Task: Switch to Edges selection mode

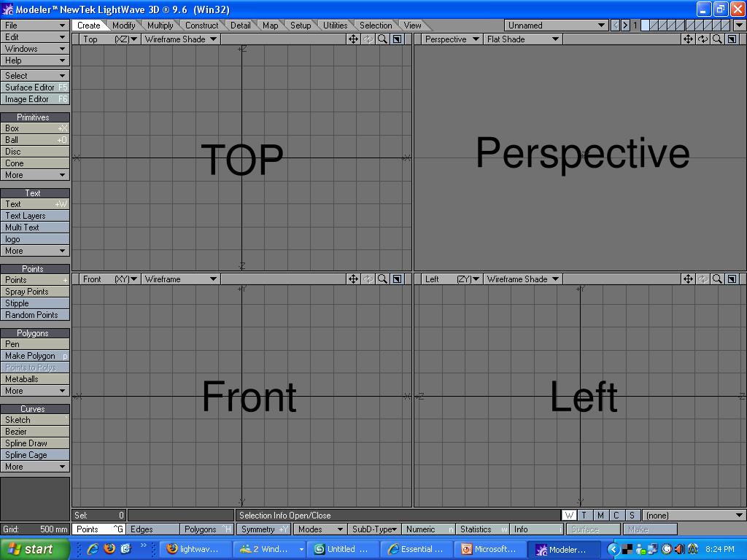Action: (x=152, y=529)
